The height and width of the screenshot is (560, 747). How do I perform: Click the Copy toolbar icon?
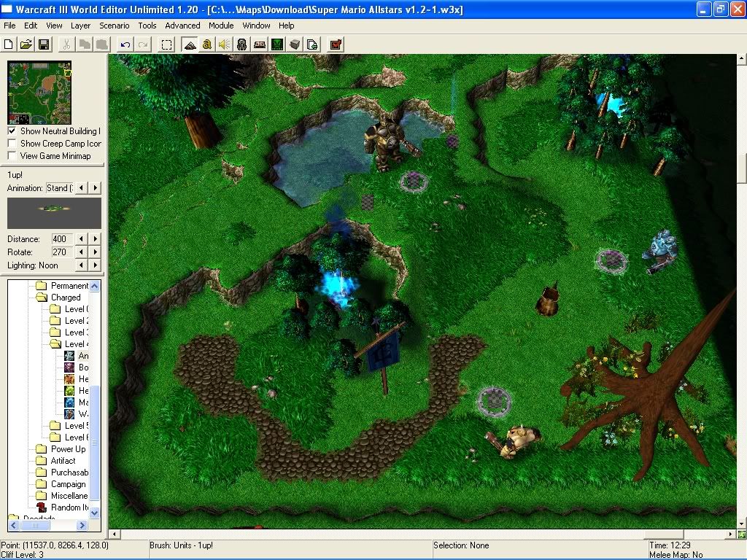coord(85,44)
